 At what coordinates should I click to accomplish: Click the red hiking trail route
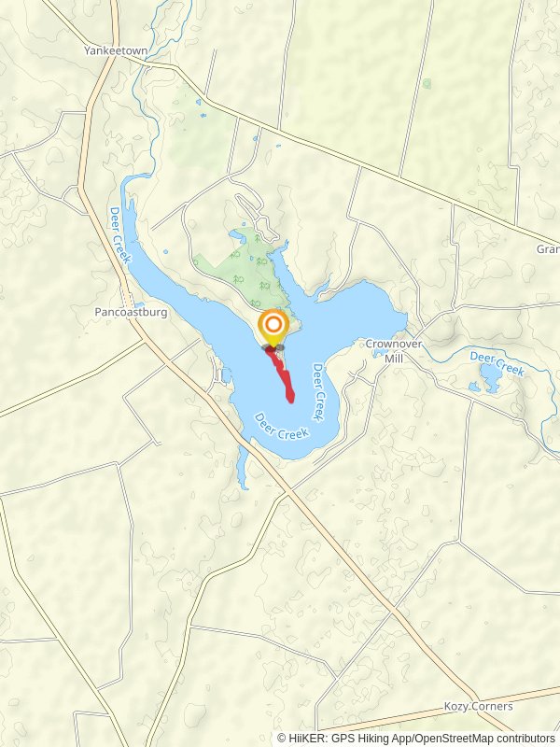point(281,375)
